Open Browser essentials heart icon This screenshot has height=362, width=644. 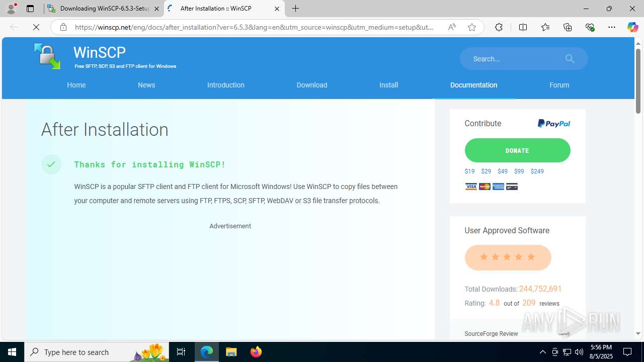point(590,27)
